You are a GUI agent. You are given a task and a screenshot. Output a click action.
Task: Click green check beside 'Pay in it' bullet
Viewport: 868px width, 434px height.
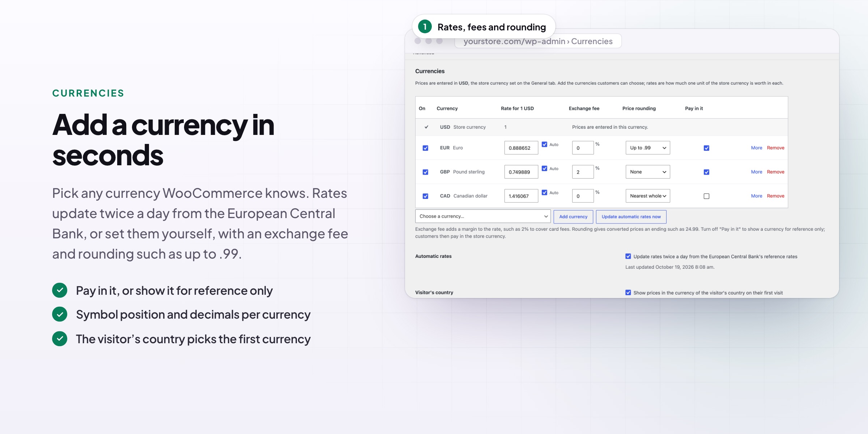tap(60, 290)
